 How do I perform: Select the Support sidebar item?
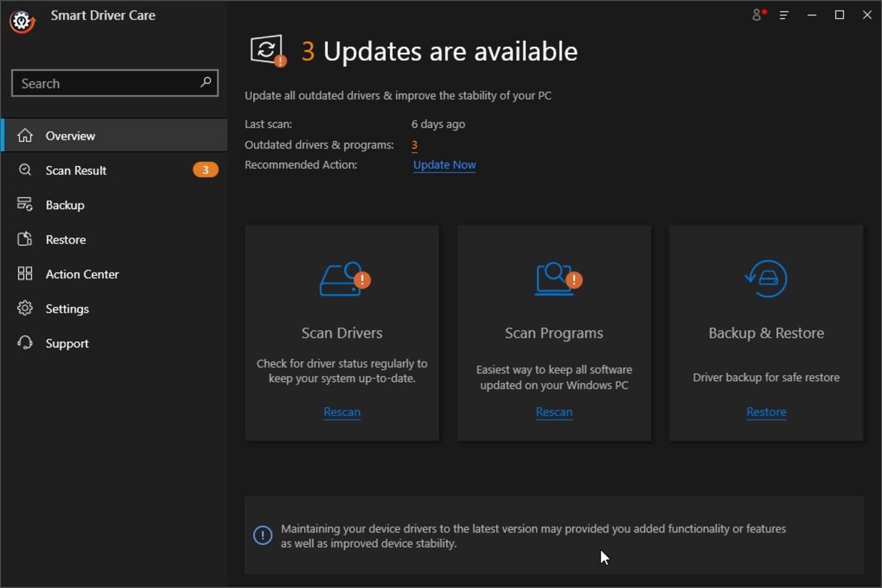[x=67, y=343]
